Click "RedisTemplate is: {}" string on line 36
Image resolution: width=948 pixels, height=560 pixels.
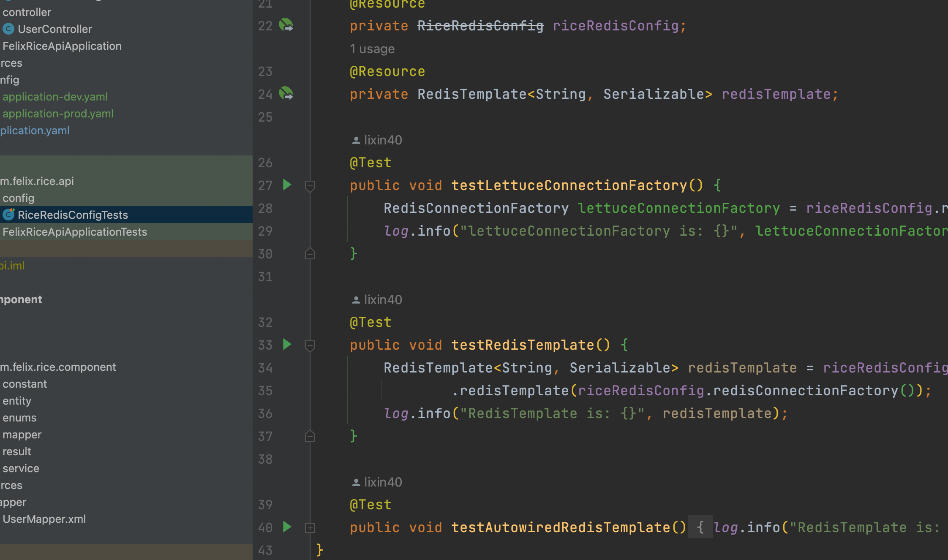pyautogui.click(x=552, y=413)
